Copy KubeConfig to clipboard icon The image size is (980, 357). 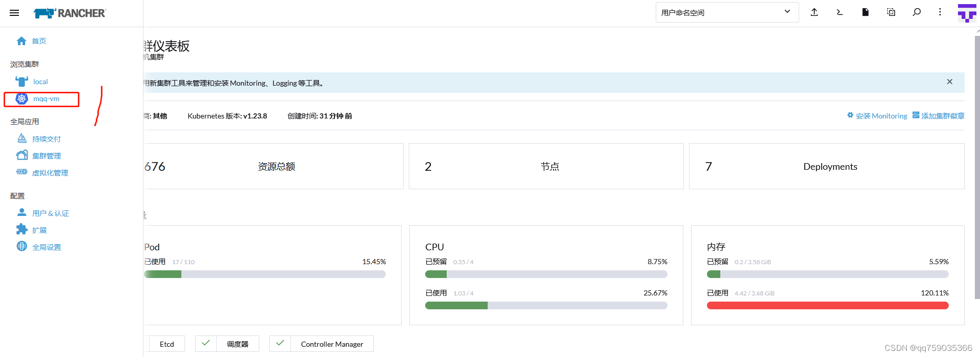coord(891,12)
